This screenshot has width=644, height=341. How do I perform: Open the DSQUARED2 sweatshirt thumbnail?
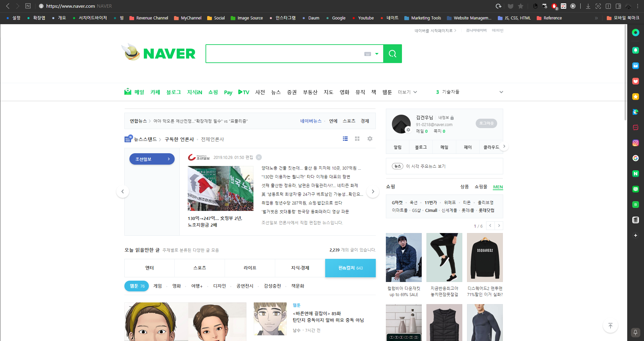point(485,258)
